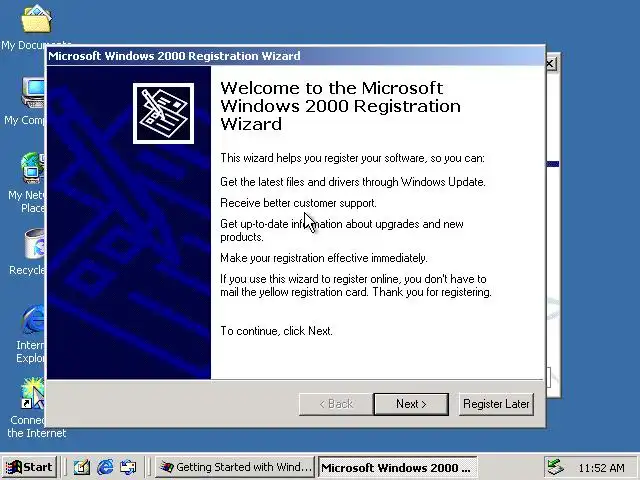Viewport: 640px width, 480px height.
Task: Click the network tray icon near the clock
Action: pos(556,467)
